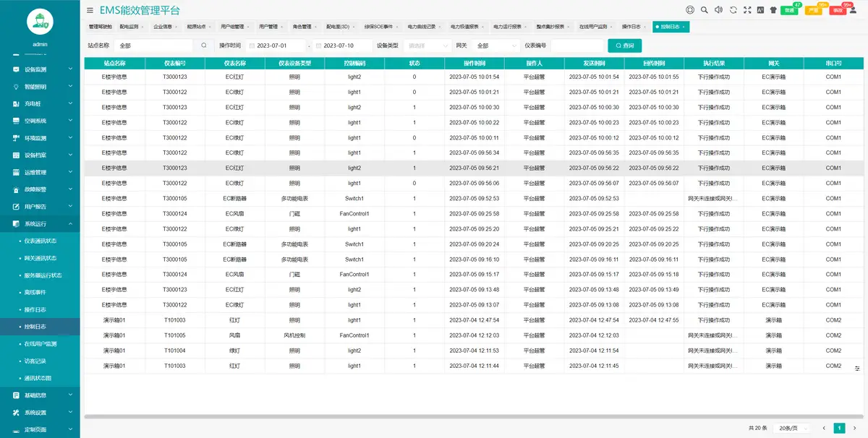Viewport: 868px width, 438px height.
Task: Click the 查询 search button
Action: pos(624,46)
